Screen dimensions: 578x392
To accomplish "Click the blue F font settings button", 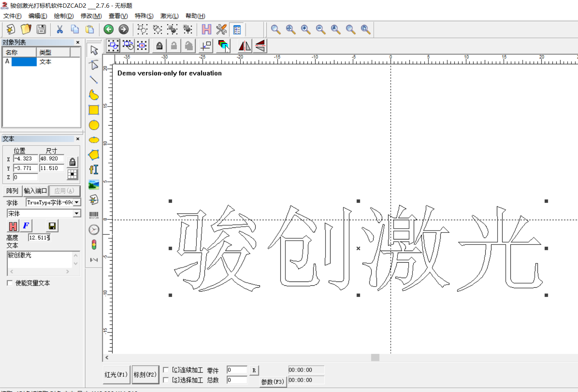I will [x=26, y=226].
